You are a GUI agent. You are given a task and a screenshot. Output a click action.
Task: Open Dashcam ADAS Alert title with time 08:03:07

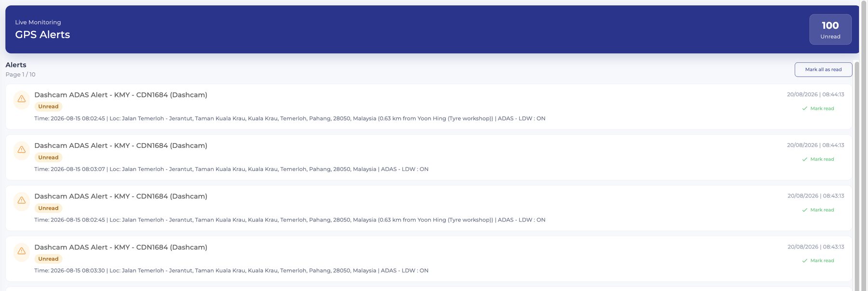121,145
